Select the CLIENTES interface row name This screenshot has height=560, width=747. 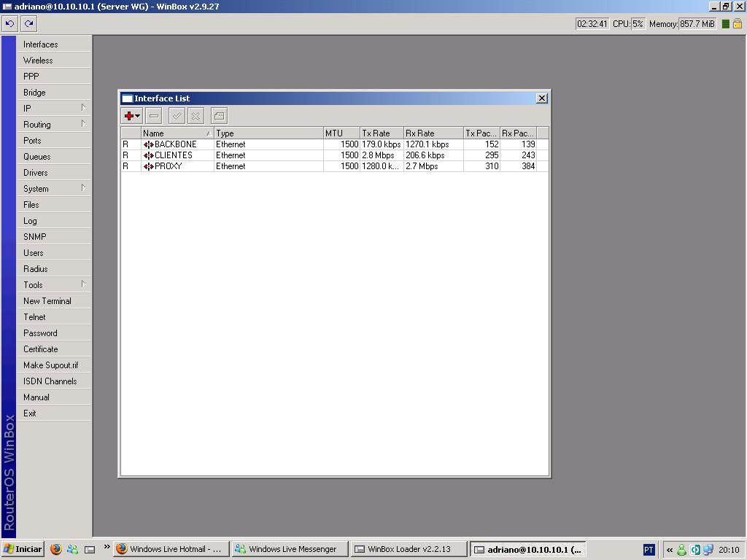tap(174, 155)
